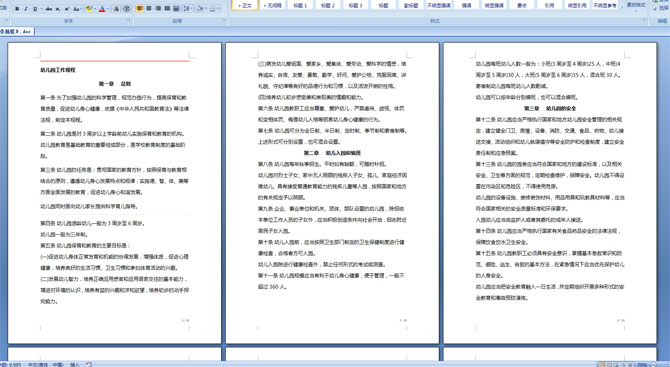Click the red font color A swatch

(102, 9)
